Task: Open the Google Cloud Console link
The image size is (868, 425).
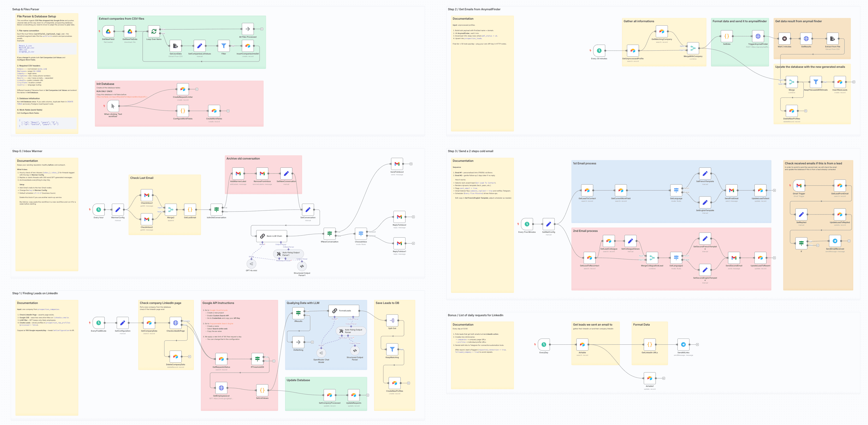Action: (218, 310)
